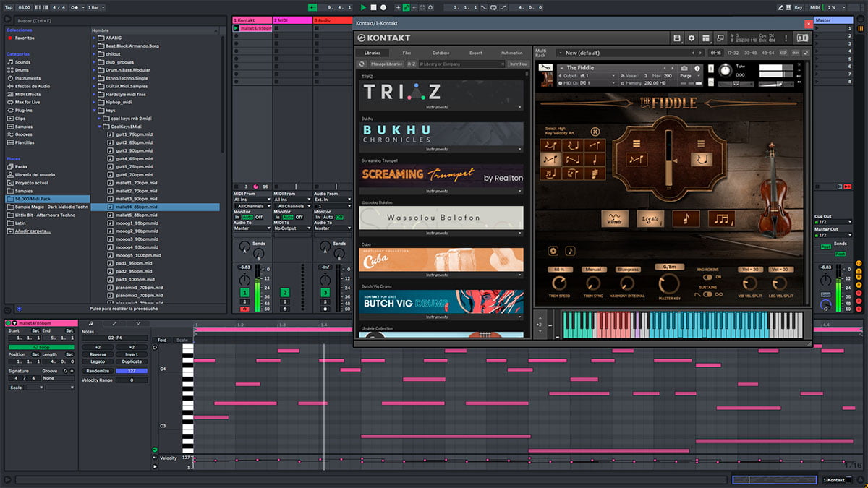Click the single-note articulation button

685,219
